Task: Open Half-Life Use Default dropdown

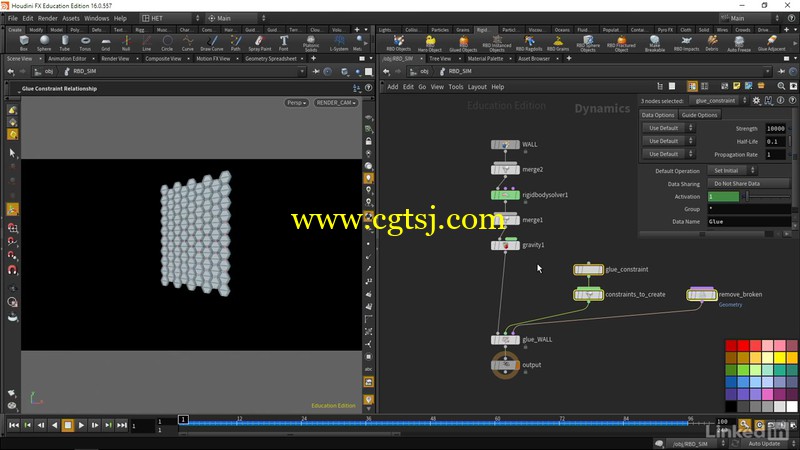Action: click(668, 141)
